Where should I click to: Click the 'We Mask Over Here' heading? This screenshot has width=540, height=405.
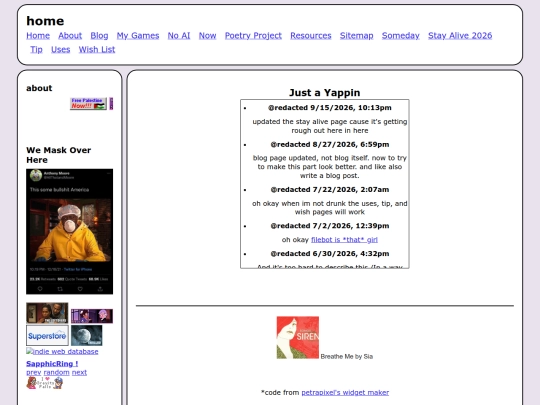point(59,155)
